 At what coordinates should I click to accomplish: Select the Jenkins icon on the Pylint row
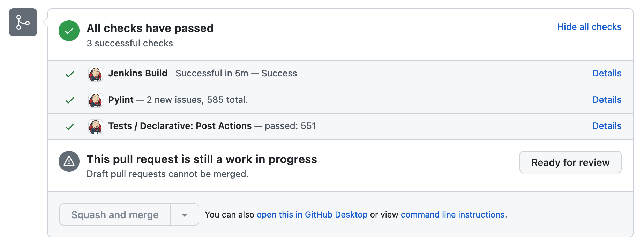(x=96, y=100)
